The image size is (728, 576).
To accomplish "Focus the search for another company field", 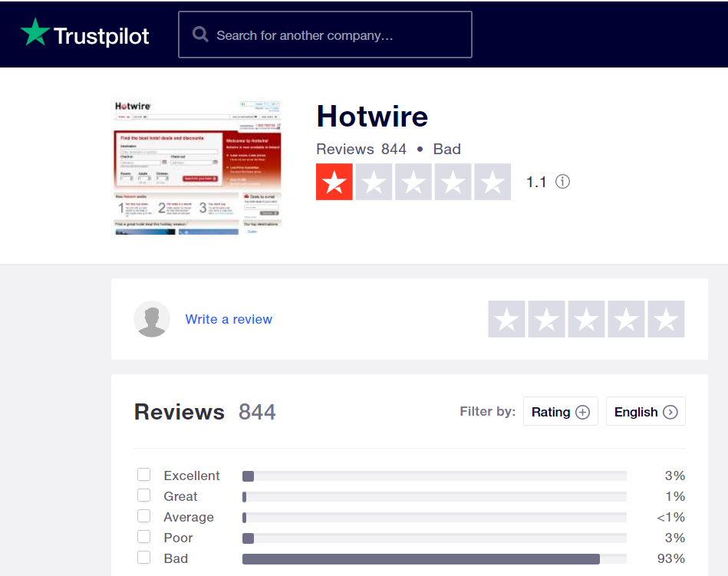I will (x=325, y=35).
